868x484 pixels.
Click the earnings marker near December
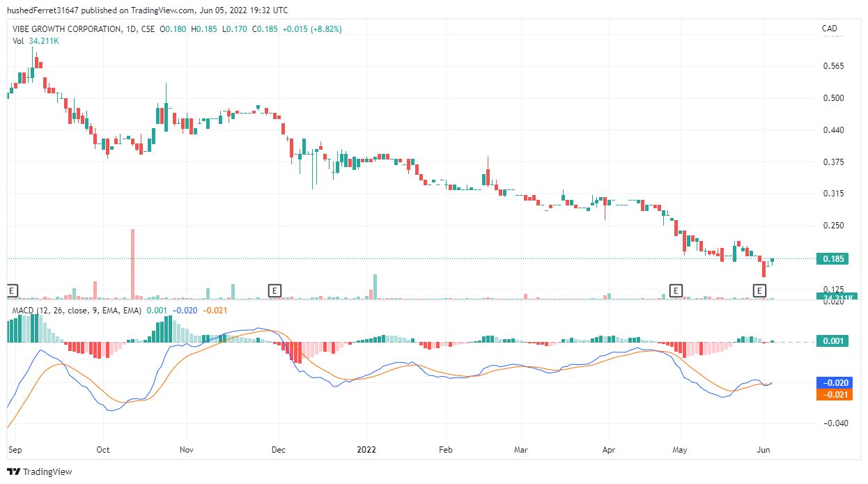275,290
